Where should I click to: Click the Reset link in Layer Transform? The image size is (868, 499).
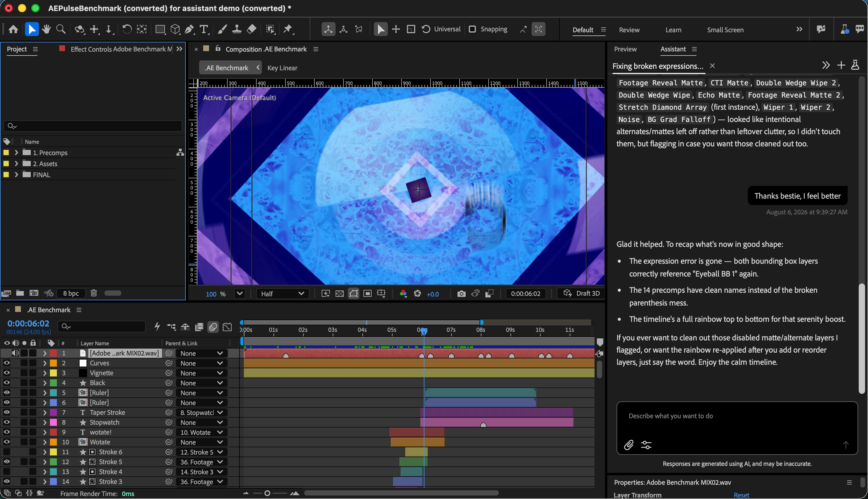point(741,495)
